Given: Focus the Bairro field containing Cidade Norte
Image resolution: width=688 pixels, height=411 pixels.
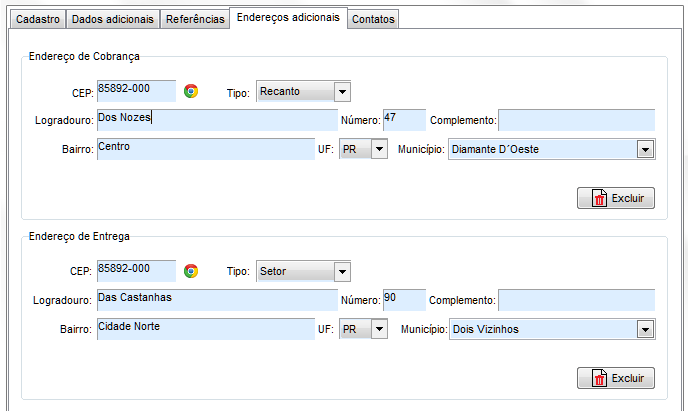Looking at the screenshot, I should click(205, 329).
